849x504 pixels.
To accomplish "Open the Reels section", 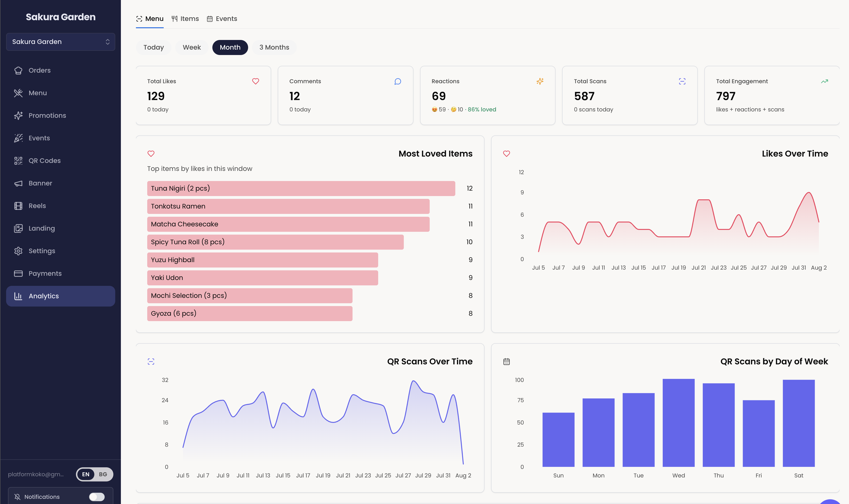I will 60,206.
